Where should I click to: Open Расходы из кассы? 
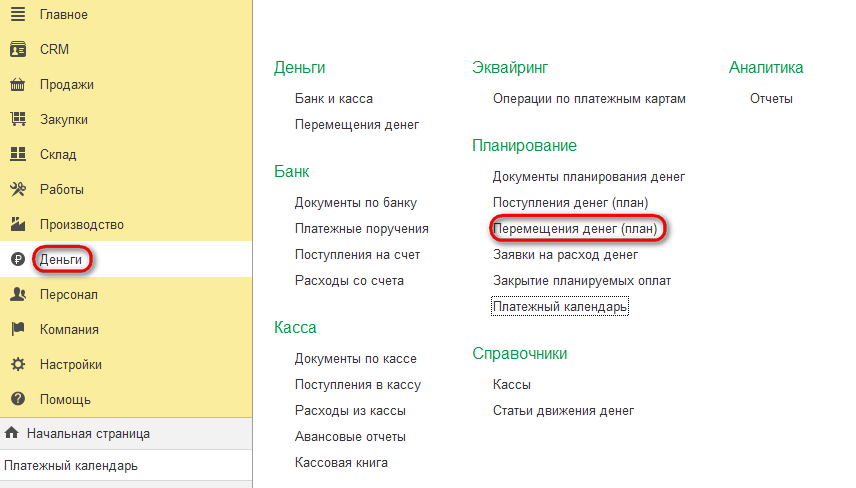350,410
